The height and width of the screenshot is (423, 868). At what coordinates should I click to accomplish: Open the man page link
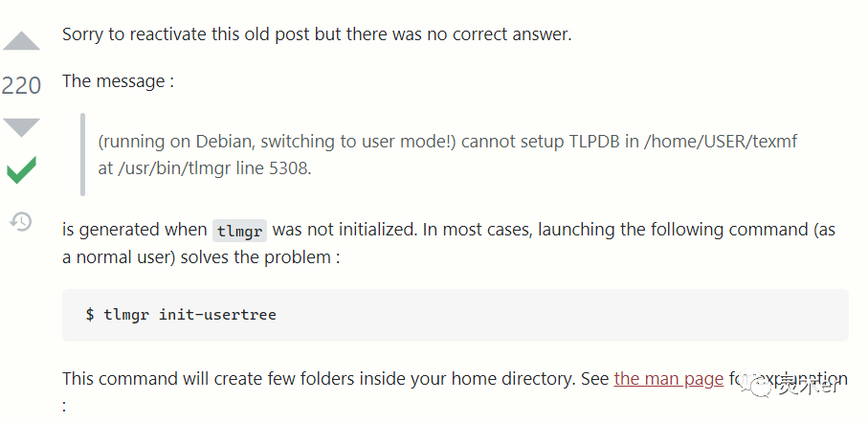pyautogui.click(x=668, y=378)
